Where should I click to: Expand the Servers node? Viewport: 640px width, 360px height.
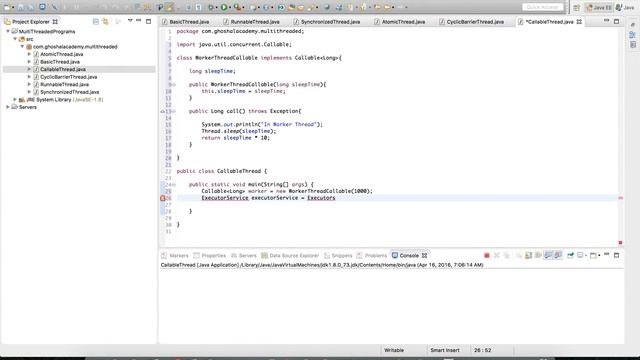(8, 107)
